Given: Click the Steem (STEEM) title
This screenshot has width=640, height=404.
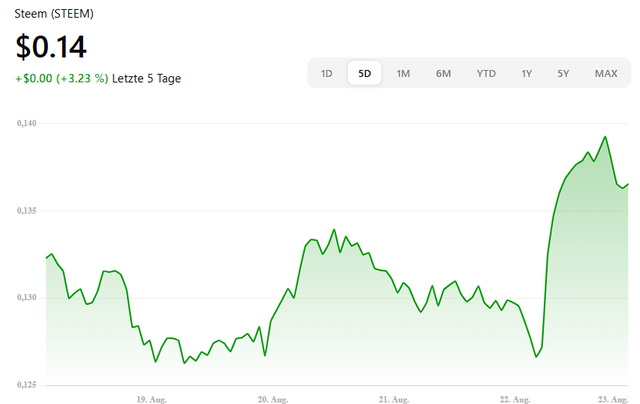Looking at the screenshot, I should [x=54, y=14].
